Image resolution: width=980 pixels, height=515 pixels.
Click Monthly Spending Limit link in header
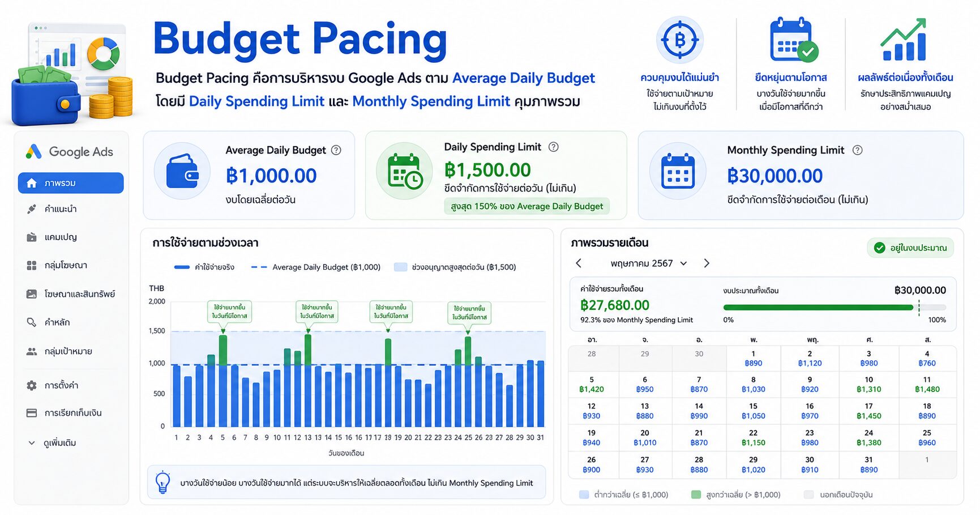pyautogui.click(x=431, y=101)
